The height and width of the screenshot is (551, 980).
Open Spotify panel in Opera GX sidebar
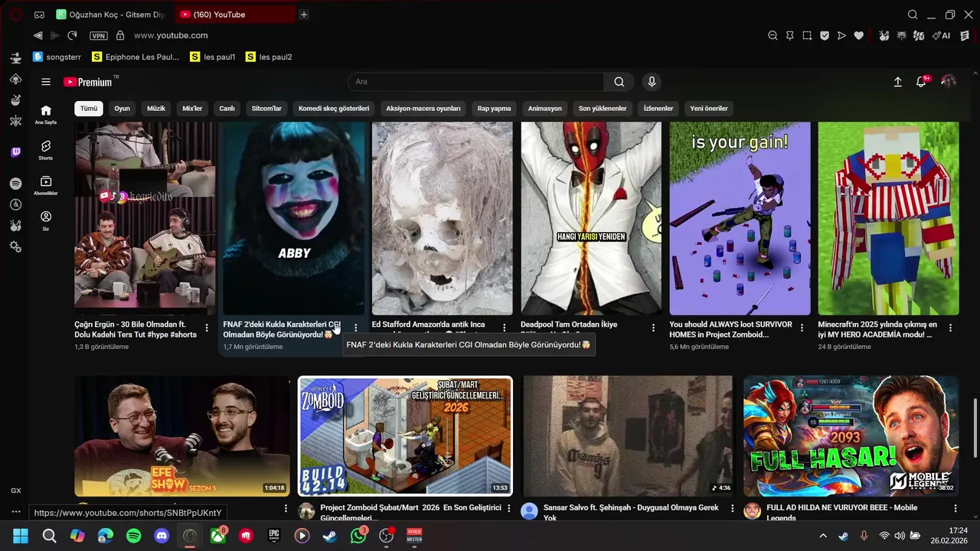tap(15, 184)
